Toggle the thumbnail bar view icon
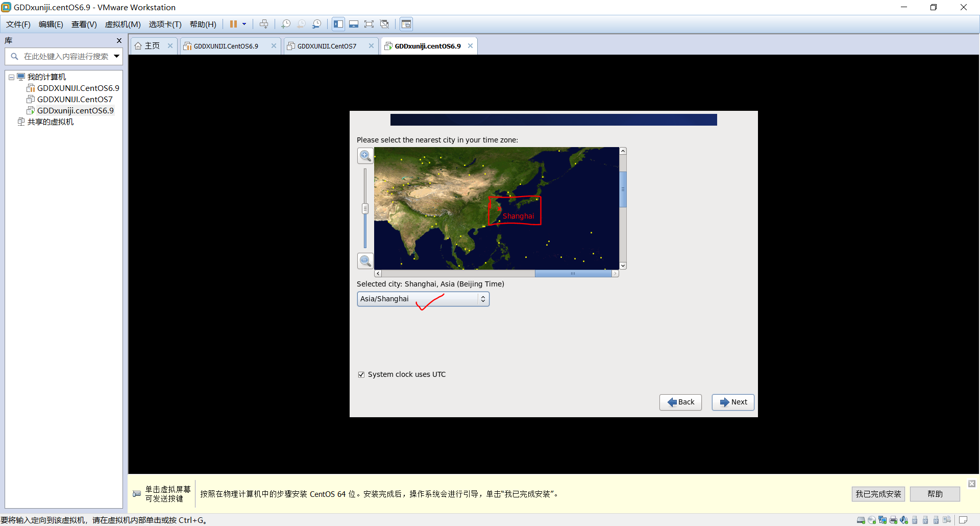Viewport: 980px width, 526px height. click(x=354, y=24)
